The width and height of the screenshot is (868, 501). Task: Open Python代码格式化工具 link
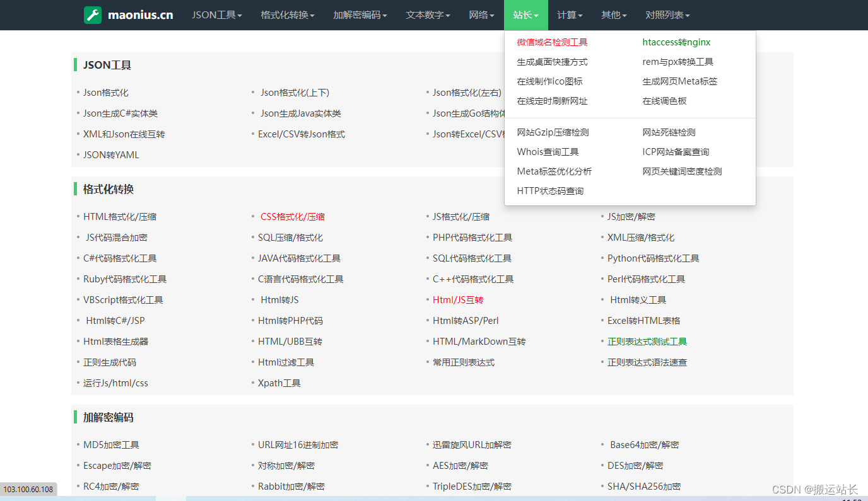click(x=654, y=258)
